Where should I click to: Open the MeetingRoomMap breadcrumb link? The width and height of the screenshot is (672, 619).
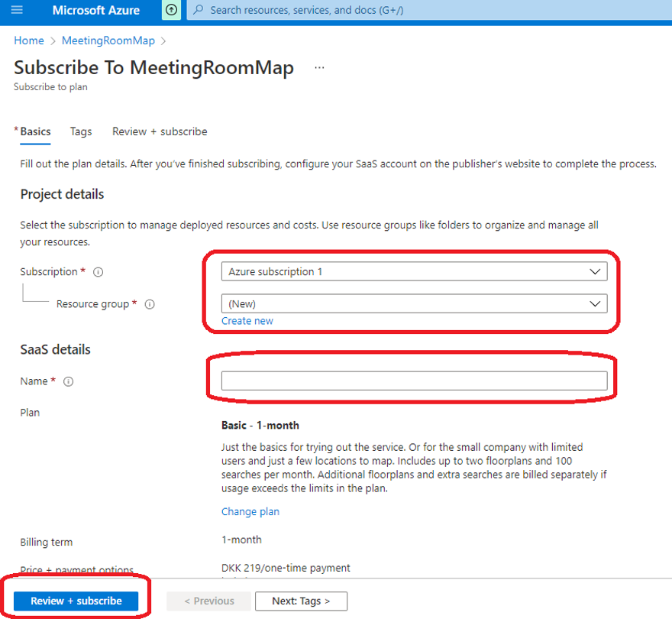point(108,41)
